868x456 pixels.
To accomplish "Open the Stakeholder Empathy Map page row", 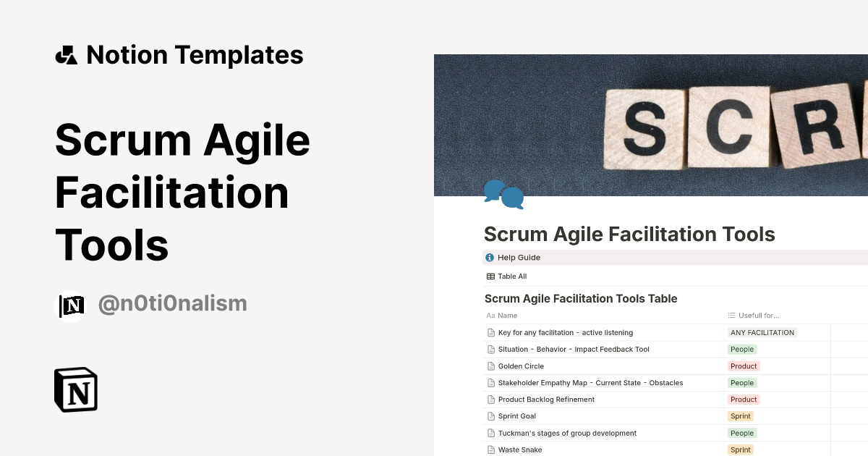I will pyautogui.click(x=590, y=383).
